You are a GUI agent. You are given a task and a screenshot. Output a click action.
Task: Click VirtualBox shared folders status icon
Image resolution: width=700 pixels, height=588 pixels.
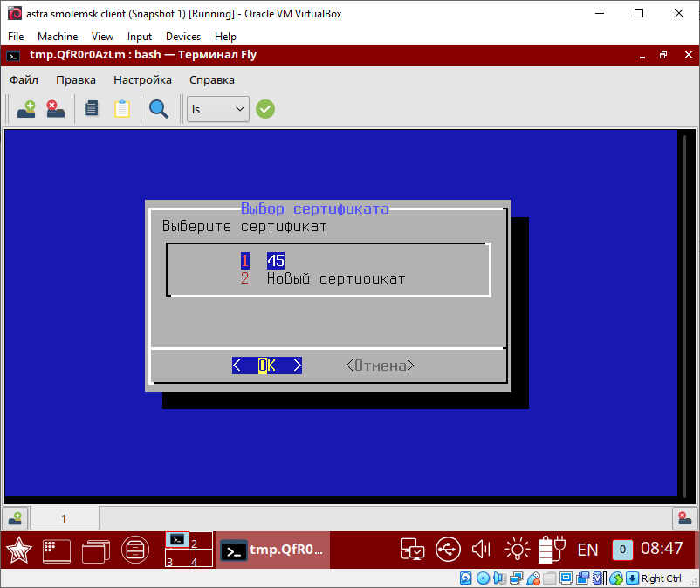point(550,578)
